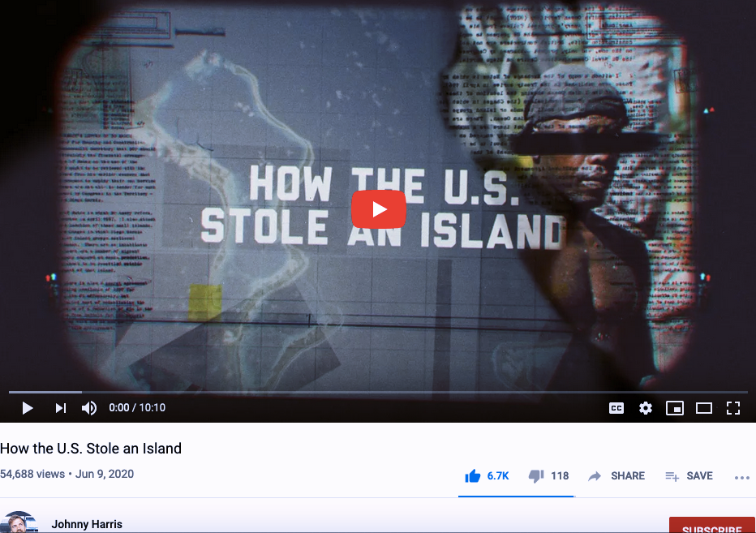Screen dimensions: 756x533
Task: Enable miniplayer mode
Action: coord(675,408)
